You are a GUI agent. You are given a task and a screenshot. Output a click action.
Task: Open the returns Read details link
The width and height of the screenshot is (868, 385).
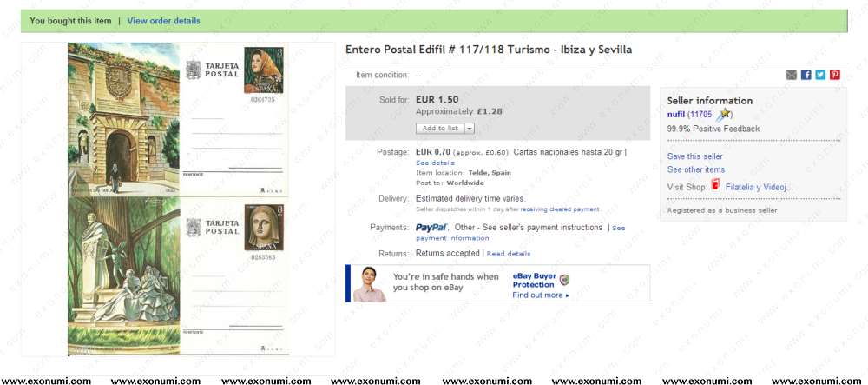coord(508,254)
